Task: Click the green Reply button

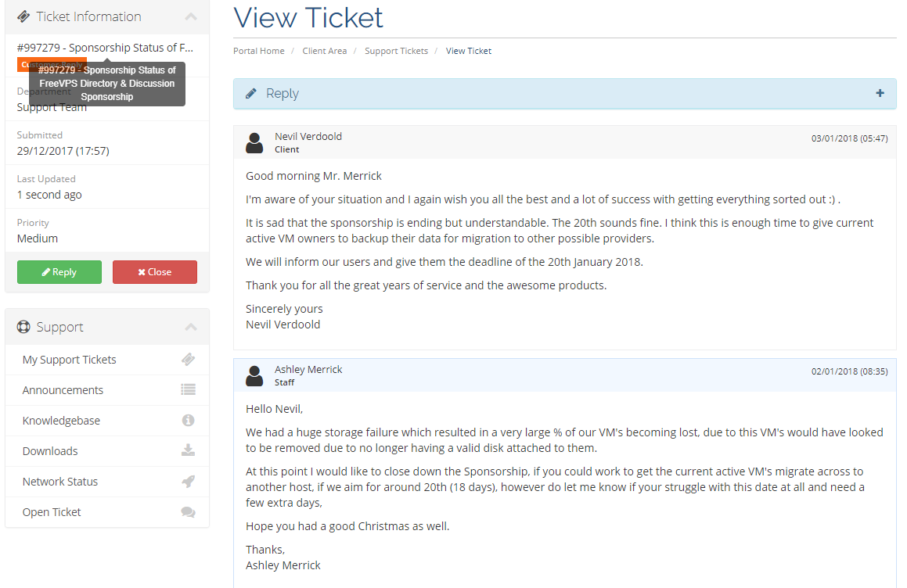Action: (59, 272)
